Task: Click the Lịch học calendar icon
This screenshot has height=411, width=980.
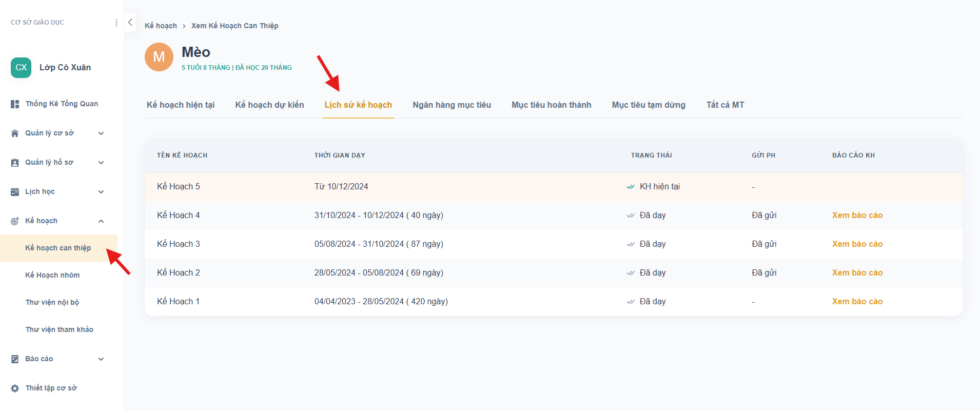Action: click(15, 192)
